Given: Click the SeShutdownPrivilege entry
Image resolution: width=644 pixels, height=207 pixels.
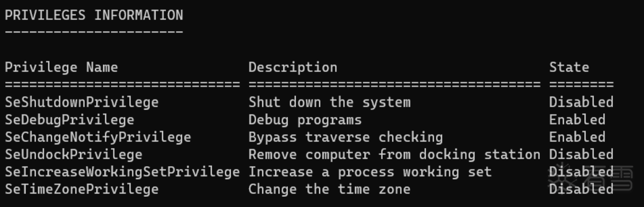Looking at the screenshot, I should tap(82, 102).
